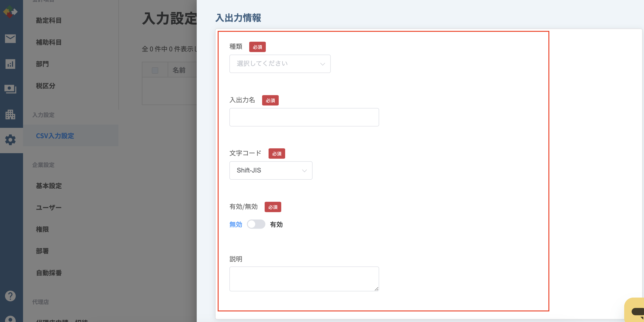Image resolution: width=644 pixels, height=322 pixels.
Task: Open 部署 menu item
Action: click(x=42, y=251)
